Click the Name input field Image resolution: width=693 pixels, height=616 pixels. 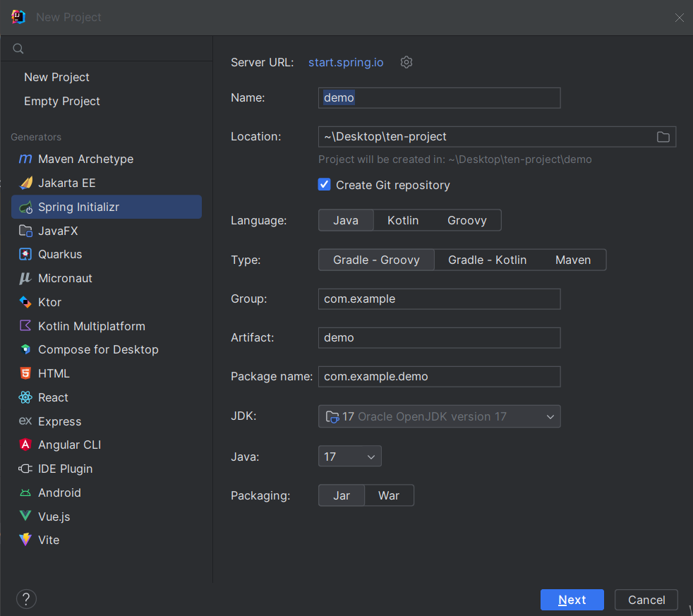click(x=440, y=97)
